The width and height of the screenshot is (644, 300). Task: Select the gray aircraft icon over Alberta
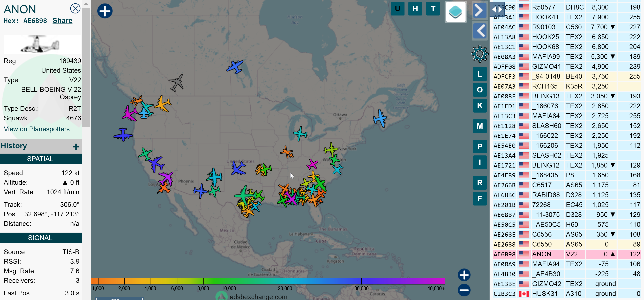pos(176,83)
